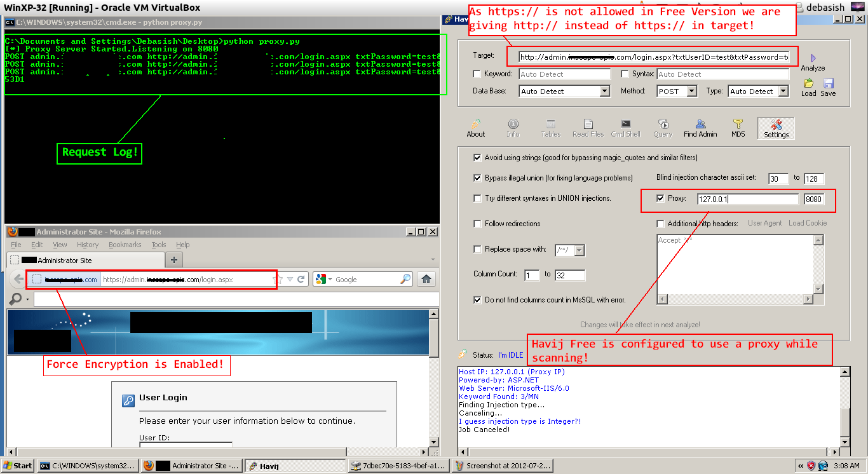Click the Firefox search magnifier icon
Viewport: 868px width, 474px height.
tap(405, 279)
